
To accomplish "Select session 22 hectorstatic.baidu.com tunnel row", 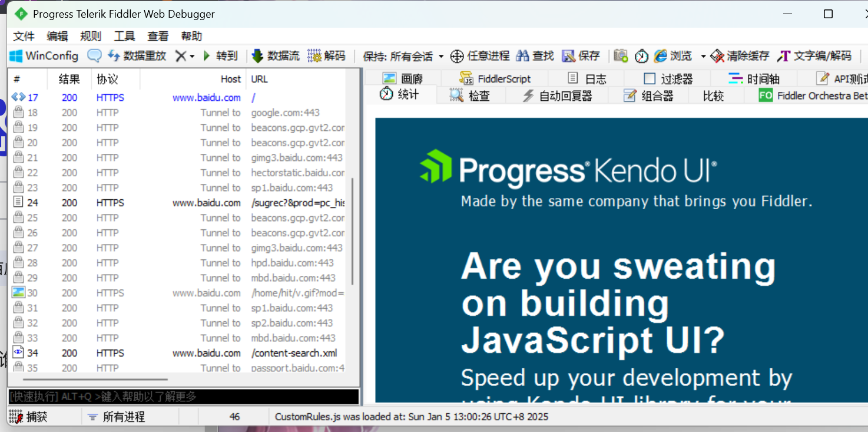I will coord(178,173).
